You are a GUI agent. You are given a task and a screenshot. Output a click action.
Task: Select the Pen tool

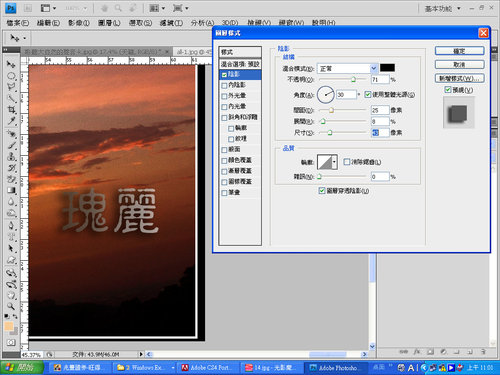pyautogui.click(x=11, y=226)
